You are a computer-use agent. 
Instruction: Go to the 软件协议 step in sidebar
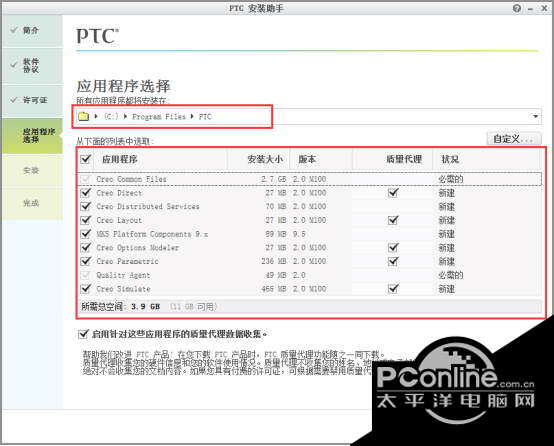(33, 66)
